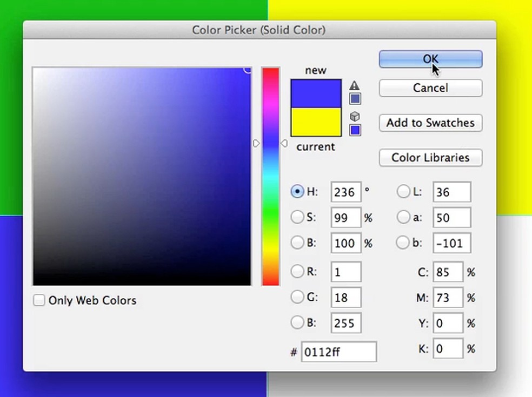Click Add to Swatches
The image size is (532, 397).
tap(430, 123)
